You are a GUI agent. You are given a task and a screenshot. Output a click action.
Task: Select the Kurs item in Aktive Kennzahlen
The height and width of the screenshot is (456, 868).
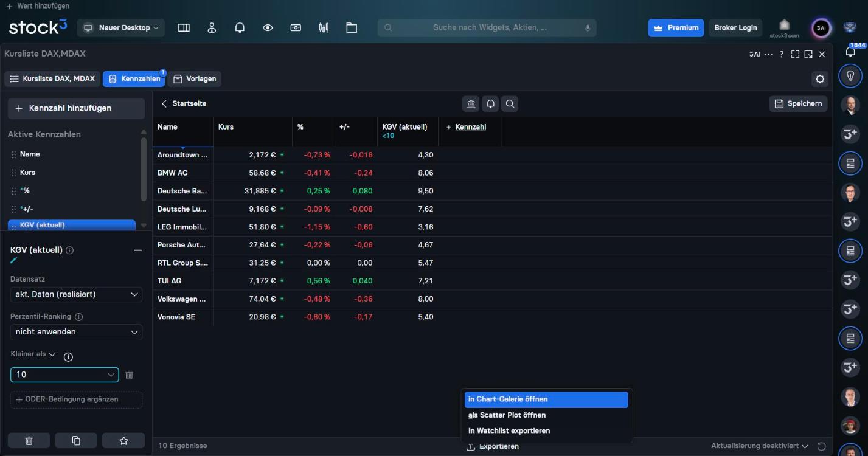pos(72,173)
